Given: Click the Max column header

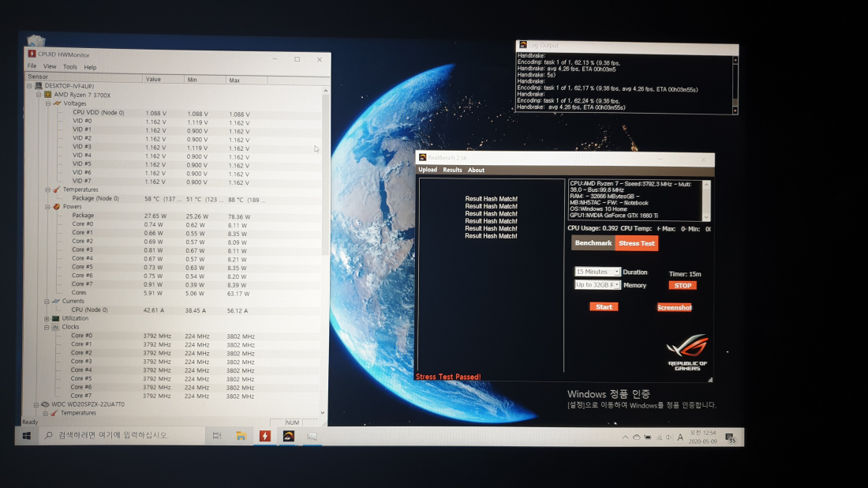Looking at the screenshot, I should 246,81.
